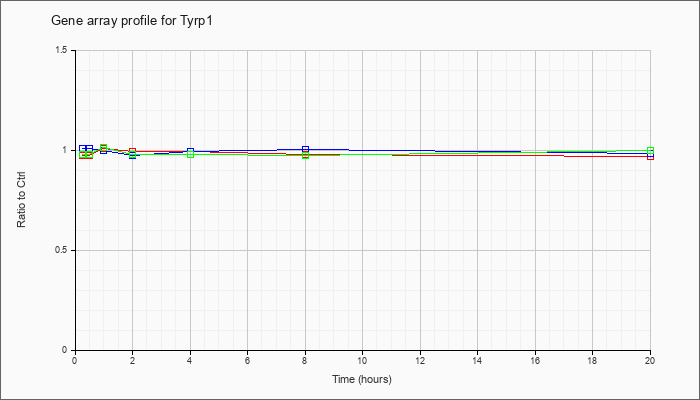The width and height of the screenshot is (700, 400).
Task: Click the 20 tick label on the time axis
Action: [x=650, y=360]
